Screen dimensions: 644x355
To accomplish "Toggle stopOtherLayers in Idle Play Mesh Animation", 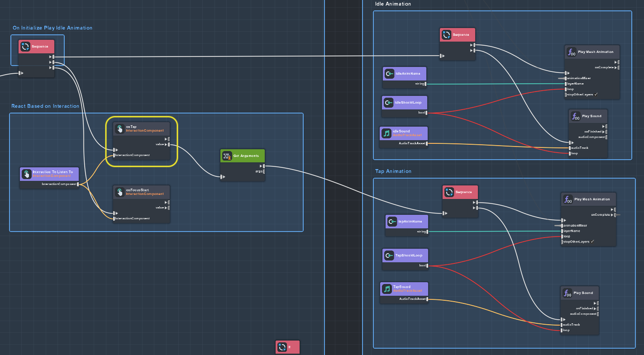I will point(596,95).
